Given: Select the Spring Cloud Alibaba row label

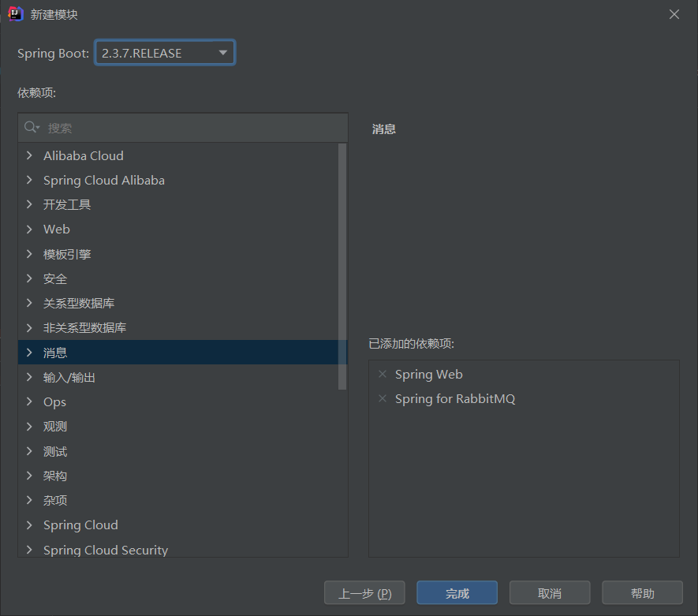Looking at the screenshot, I should click(x=104, y=181).
